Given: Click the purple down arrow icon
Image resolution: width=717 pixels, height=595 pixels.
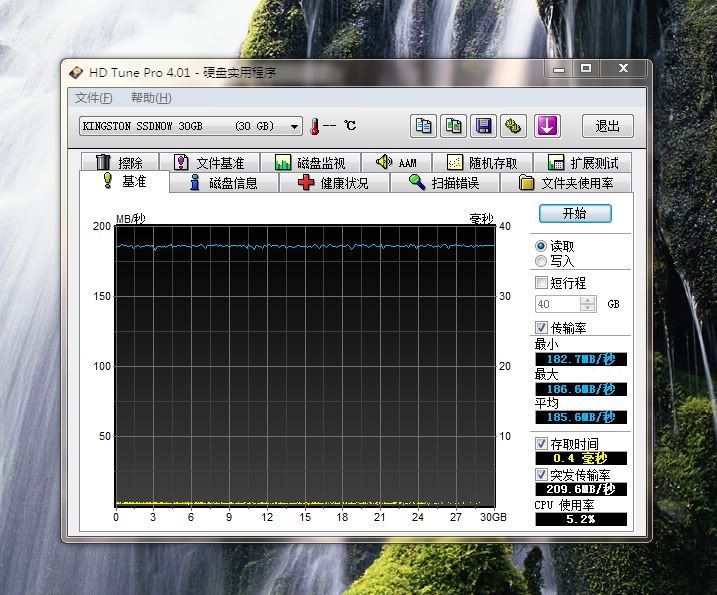Looking at the screenshot, I should click(x=547, y=126).
